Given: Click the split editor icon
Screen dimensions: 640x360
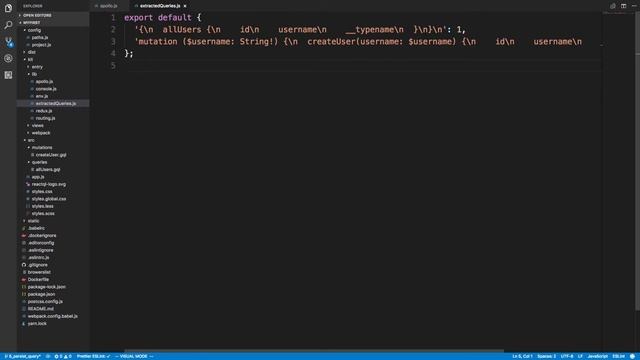Looking at the screenshot, I should click(x=623, y=6).
